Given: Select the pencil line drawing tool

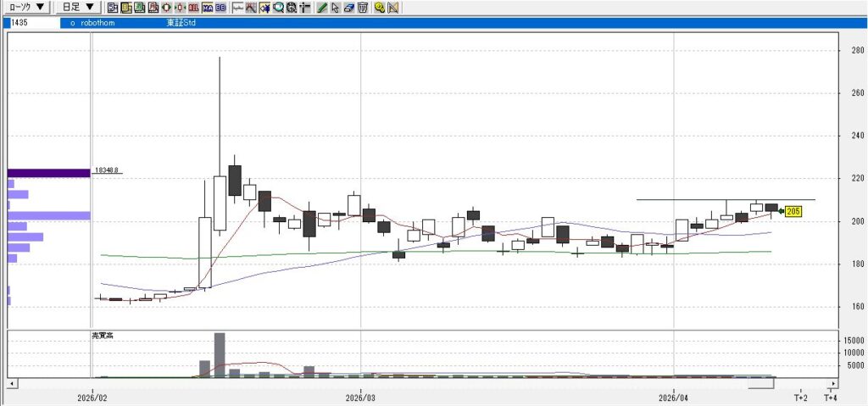Looking at the screenshot, I should click(x=321, y=8).
